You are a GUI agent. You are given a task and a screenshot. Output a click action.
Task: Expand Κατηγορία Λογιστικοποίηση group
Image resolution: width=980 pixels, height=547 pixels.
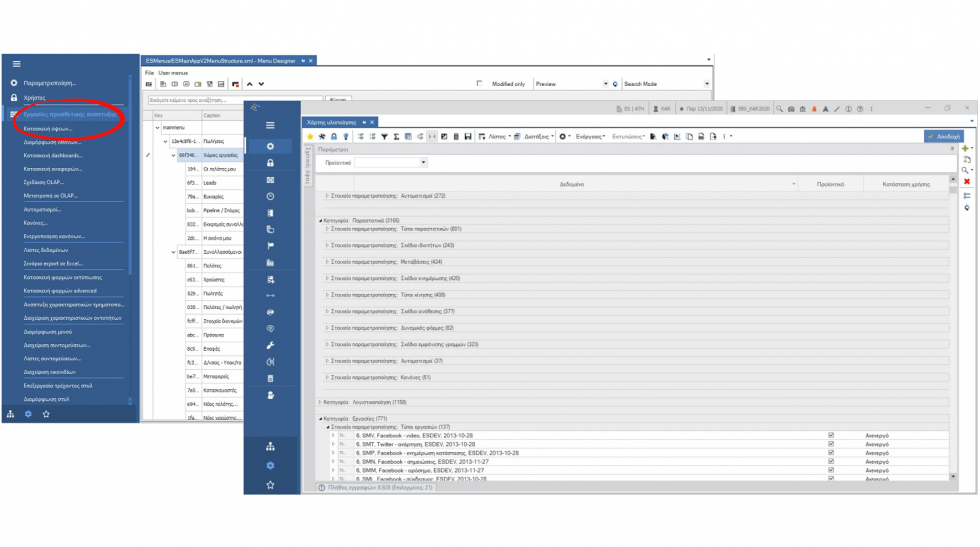click(321, 403)
